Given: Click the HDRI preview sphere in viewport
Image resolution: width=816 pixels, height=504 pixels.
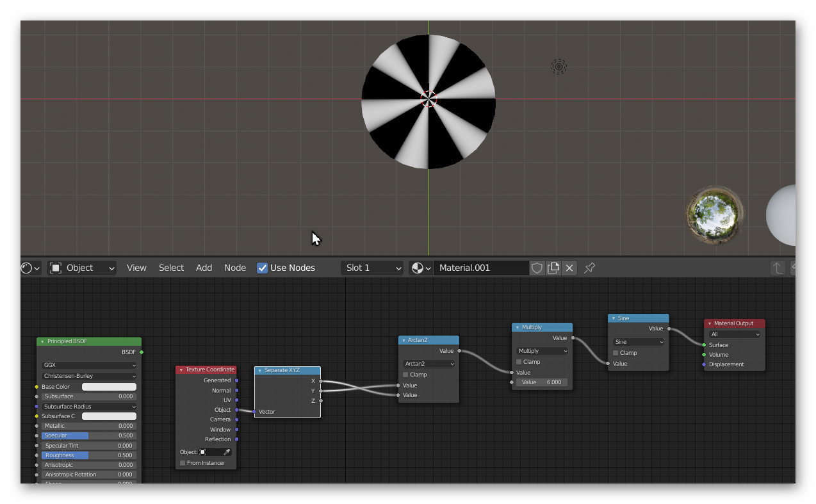Looking at the screenshot, I should 715,216.
